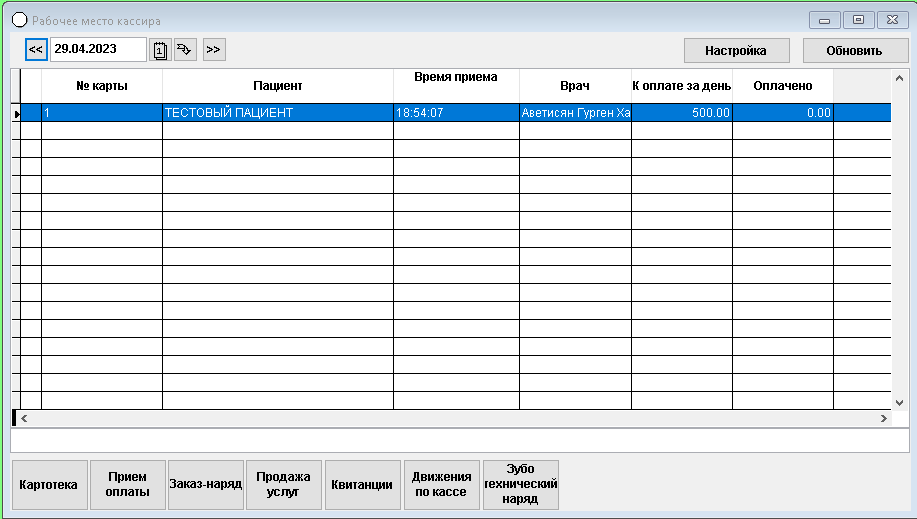Go to previous day with << button

click(x=36, y=49)
